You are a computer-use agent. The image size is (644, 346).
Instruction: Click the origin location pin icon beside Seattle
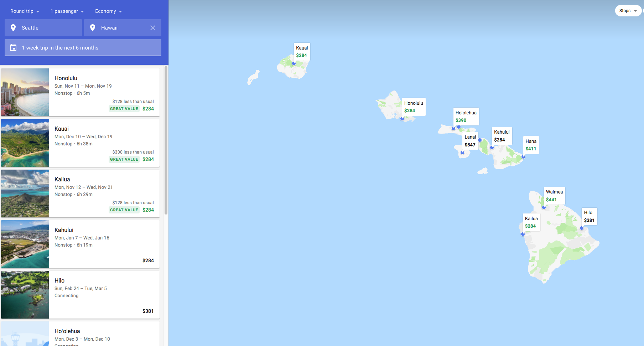[x=13, y=28]
